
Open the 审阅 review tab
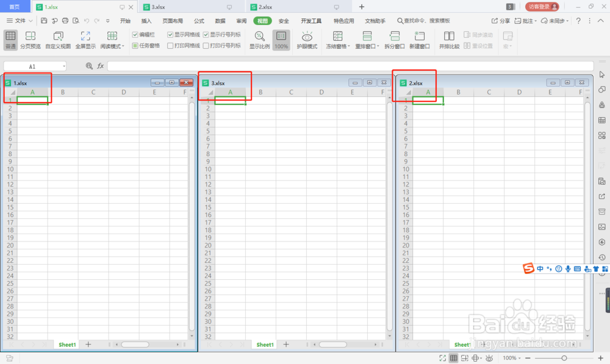pos(241,21)
